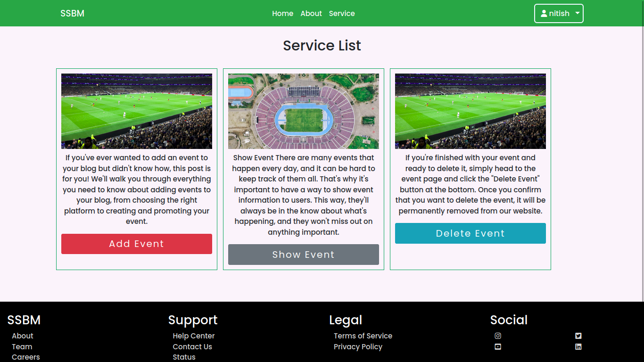
Task: Expand the nitish account dropdown arrow
Action: click(578, 14)
